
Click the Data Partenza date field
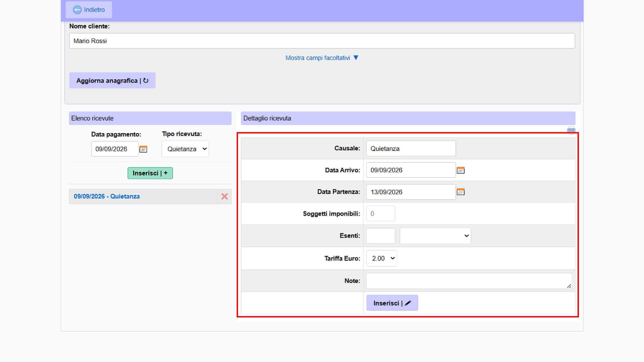[x=411, y=192]
